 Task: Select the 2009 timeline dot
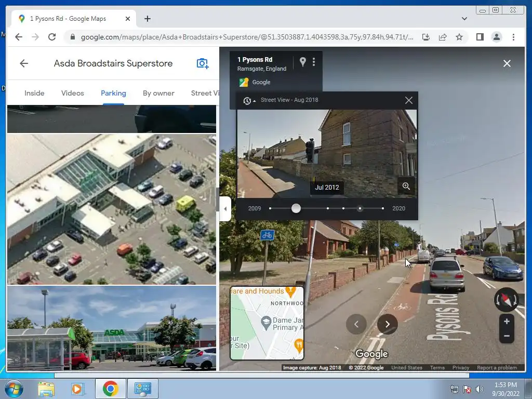click(x=270, y=208)
